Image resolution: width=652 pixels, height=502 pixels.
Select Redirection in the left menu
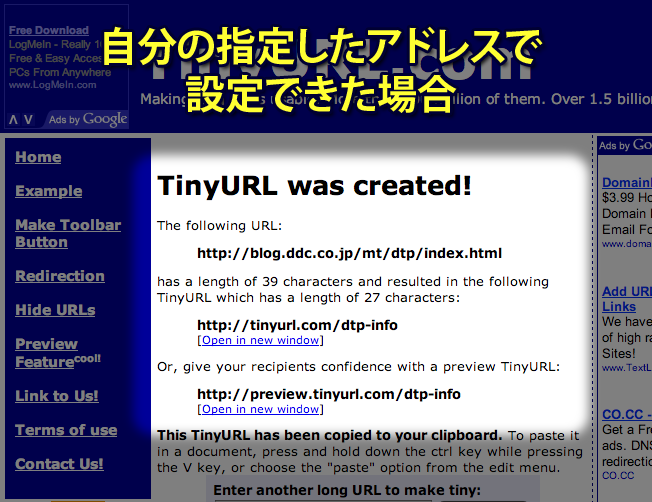(60, 276)
